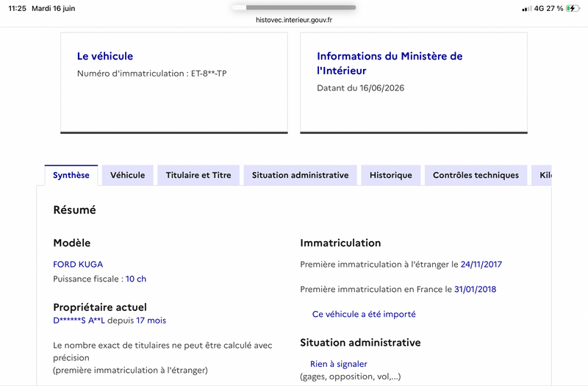588x386 pixels.
Task: Select the Situation administrative tab
Action: point(300,175)
